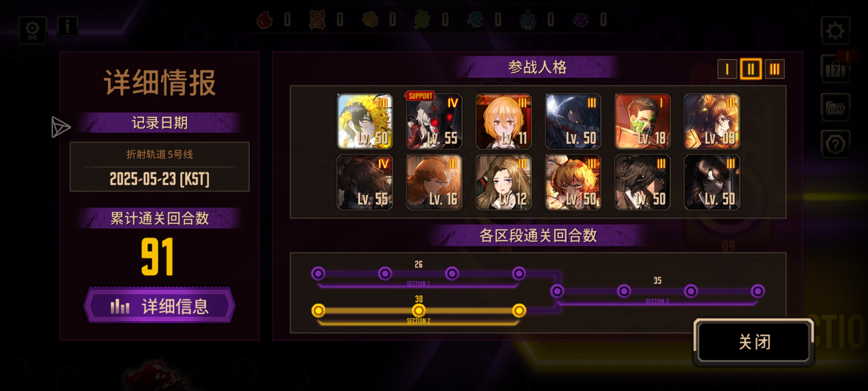Screen dimensions: 868x391
Task: Open the info 'i' icon
Action: [x=67, y=26]
